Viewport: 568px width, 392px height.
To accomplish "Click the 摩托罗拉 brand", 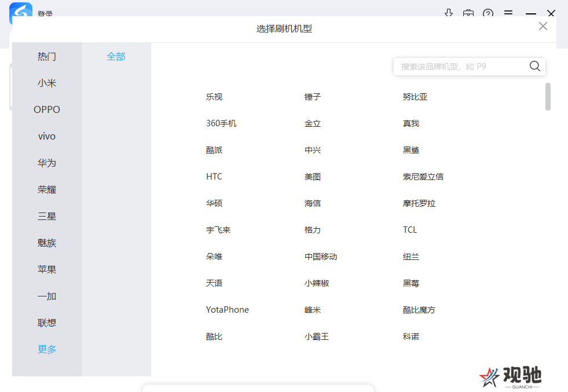I will coord(419,203).
